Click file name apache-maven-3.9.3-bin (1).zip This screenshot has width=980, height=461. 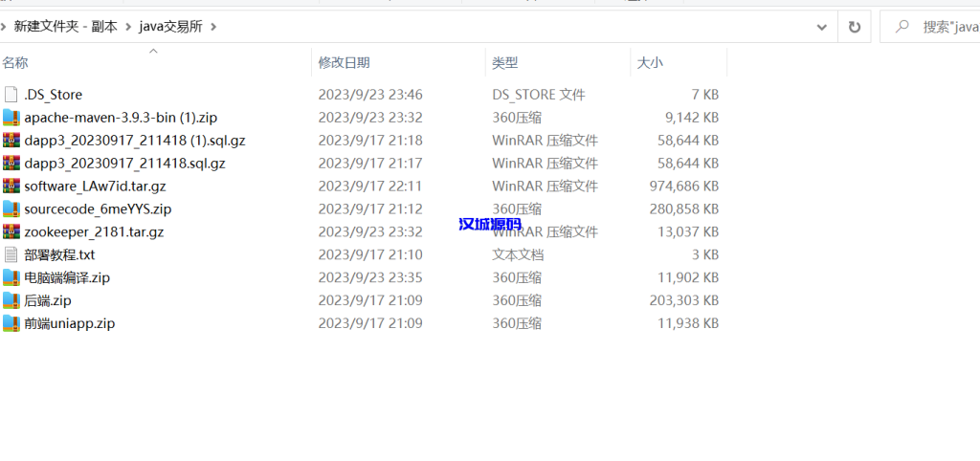coord(121,118)
